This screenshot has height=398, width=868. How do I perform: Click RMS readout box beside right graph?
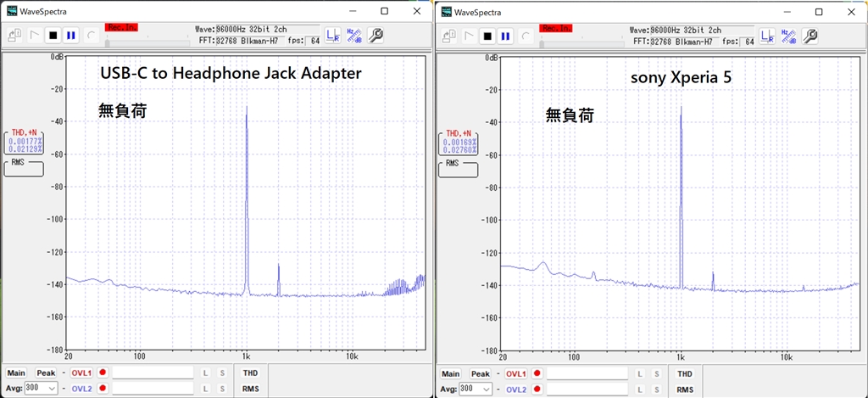[459, 169]
